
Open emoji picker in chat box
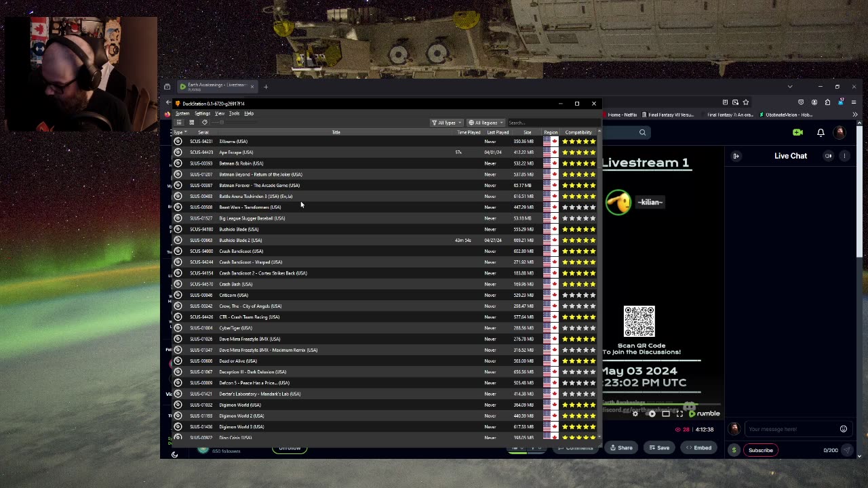pos(844,429)
